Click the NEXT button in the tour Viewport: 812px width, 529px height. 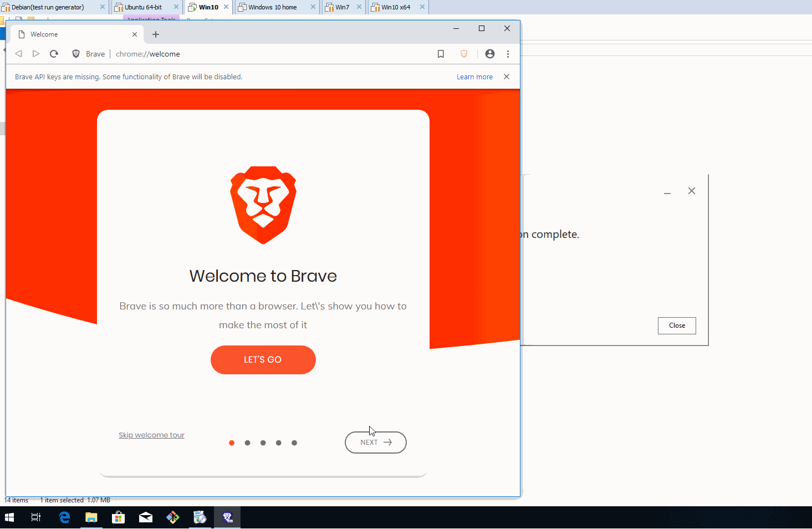[375, 442]
